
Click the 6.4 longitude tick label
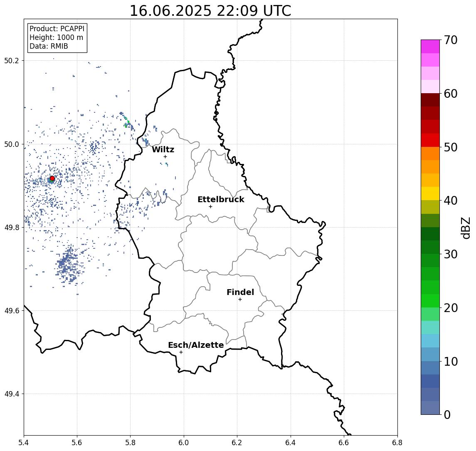pyautogui.click(x=291, y=443)
